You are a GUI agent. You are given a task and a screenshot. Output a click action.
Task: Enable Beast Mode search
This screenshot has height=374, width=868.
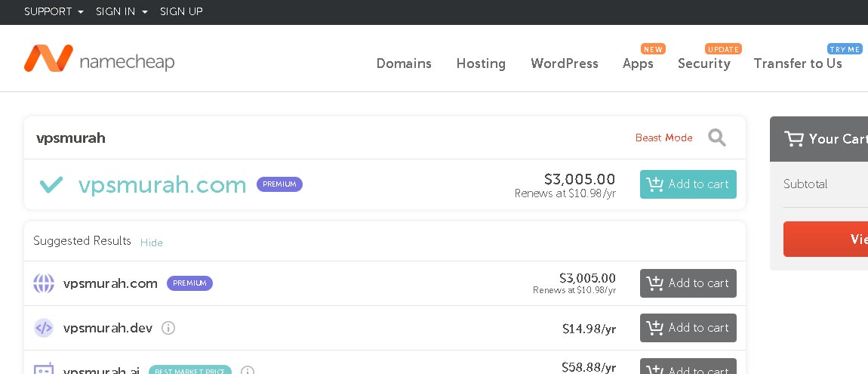pos(663,138)
